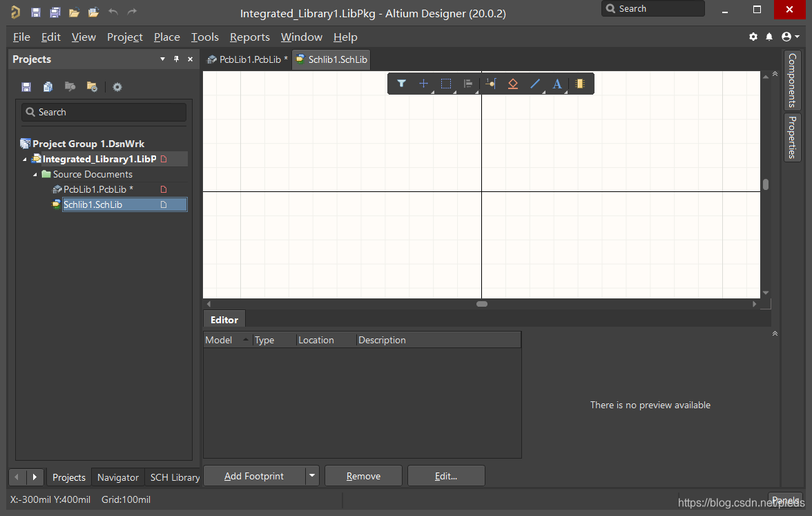Open the Add Footprint dropdown arrow
Image resolution: width=812 pixels, height=516 pixels.
point(312,476)
